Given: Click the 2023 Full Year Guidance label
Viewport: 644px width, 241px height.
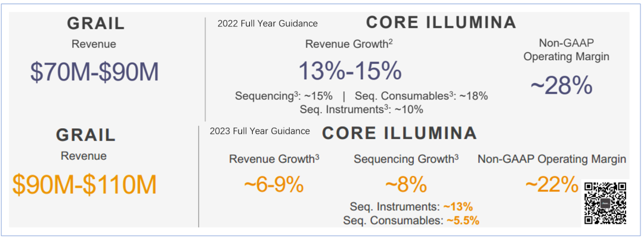Looking at the screenshot, I should pos(259,131).
